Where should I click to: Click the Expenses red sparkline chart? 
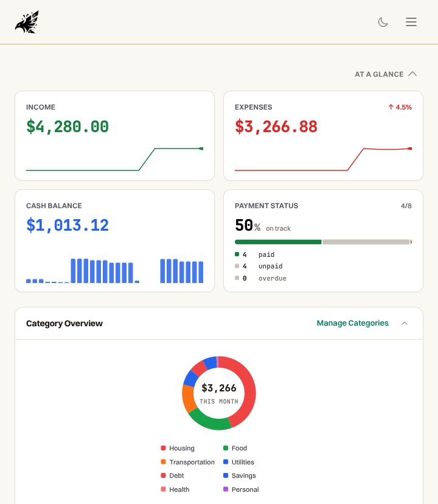[x=323, y=159]
